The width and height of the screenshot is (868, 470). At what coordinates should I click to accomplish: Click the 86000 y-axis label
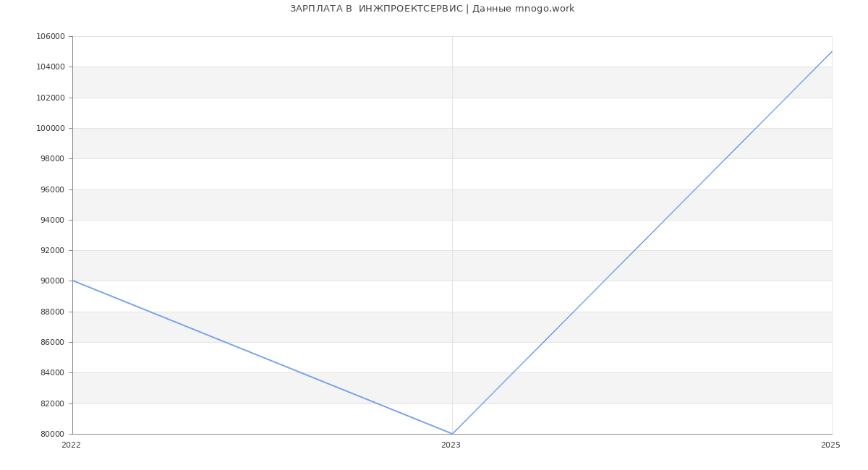(53, 343)
